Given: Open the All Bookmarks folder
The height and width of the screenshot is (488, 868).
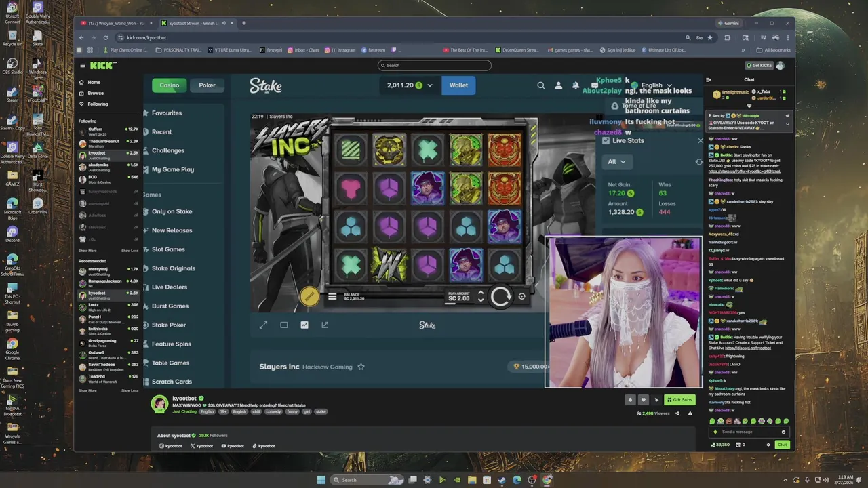Looking at the screenshot, I should 773,49.
